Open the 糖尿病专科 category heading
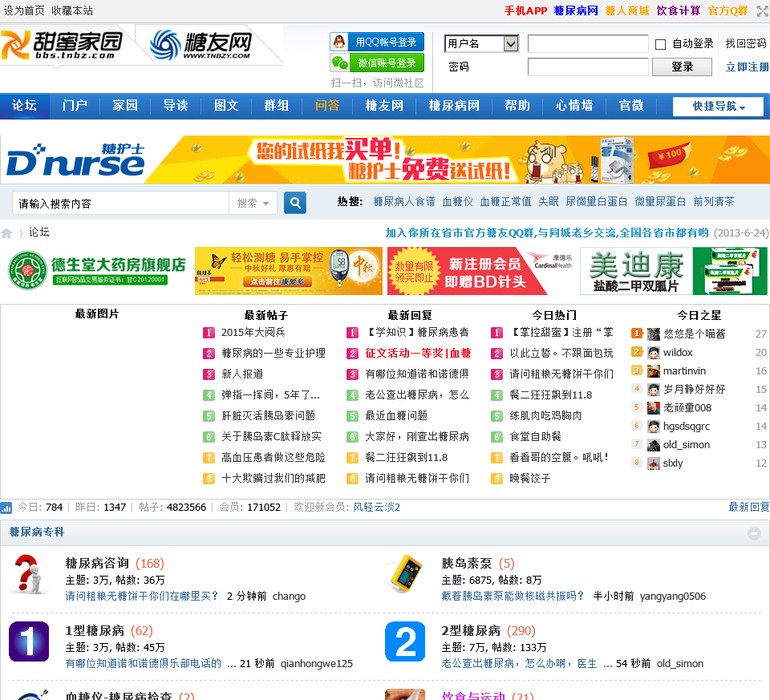 tap(37, 532)
